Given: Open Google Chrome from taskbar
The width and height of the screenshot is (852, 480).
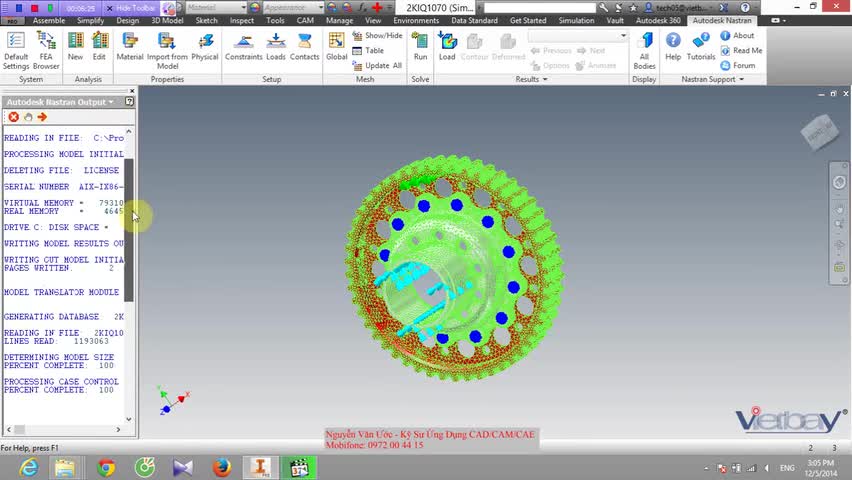Looking at the screenshot, I should [106, 467].
